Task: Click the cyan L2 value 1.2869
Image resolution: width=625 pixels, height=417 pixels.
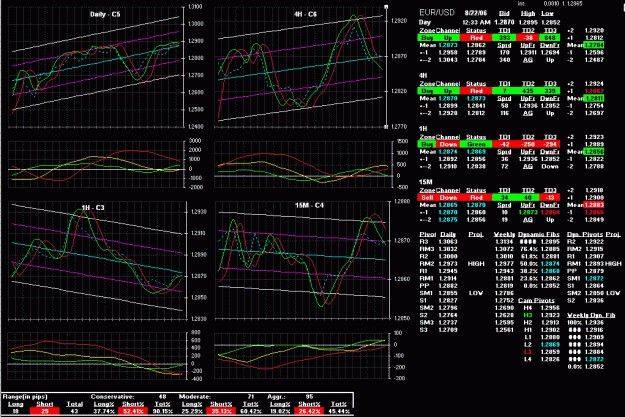Action: (550, 344)
